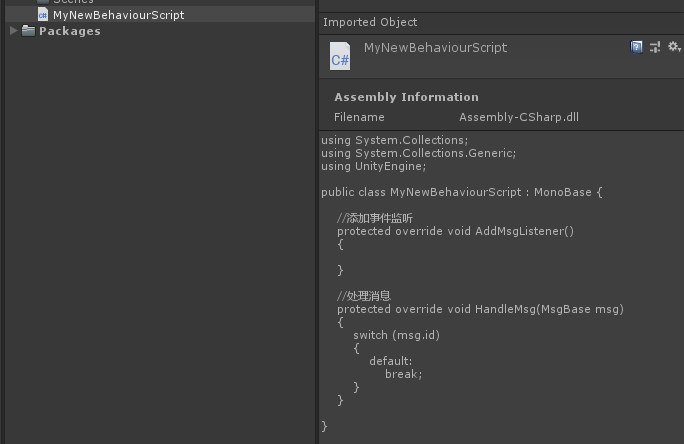Click small C# icon beside MyNewBehaviourScript
684x444 pixels.
(x=43, y=15)
